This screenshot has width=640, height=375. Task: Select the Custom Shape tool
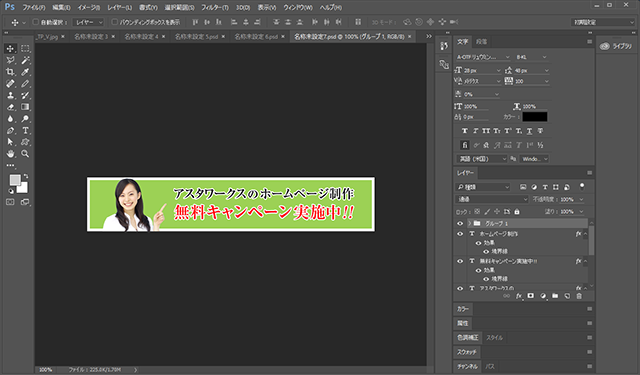25,142
